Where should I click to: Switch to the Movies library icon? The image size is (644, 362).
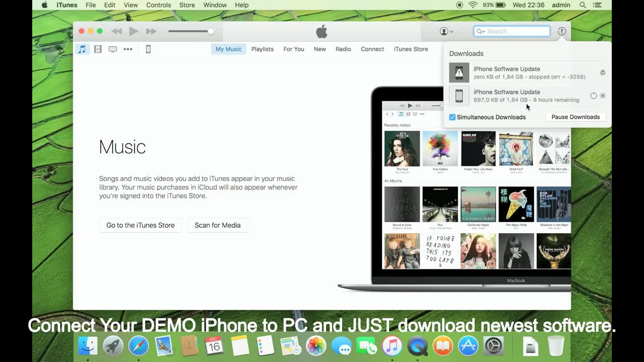tap(98, 49)
